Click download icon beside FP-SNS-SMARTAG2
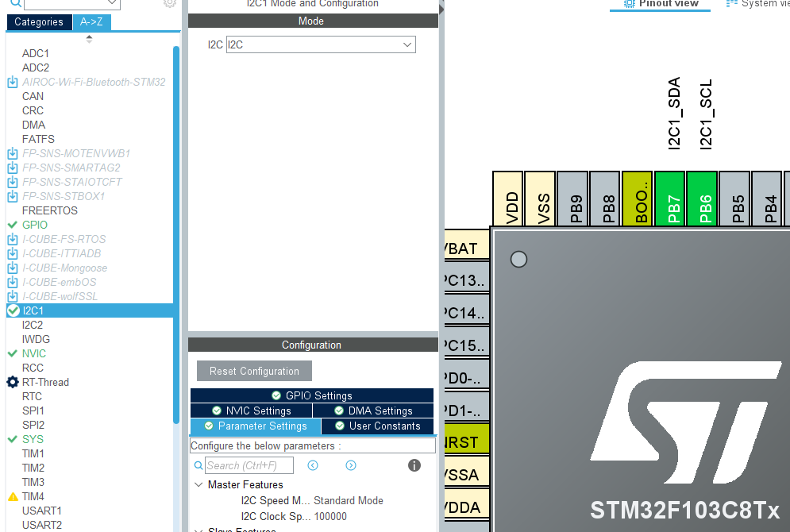This screenshot has width=790, height=532. tap(13, 168)
